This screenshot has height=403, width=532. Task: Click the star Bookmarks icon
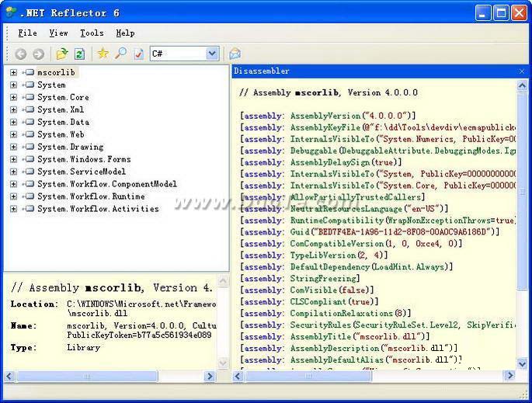tap(103, 54)
